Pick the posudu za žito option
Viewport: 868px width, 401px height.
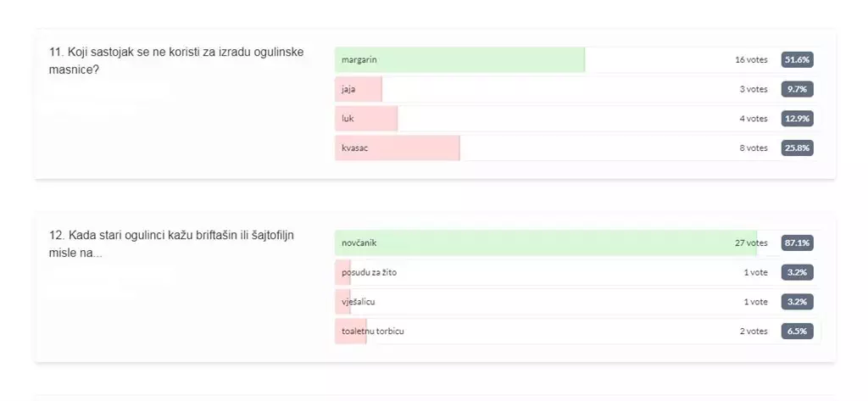coord(577,272)
